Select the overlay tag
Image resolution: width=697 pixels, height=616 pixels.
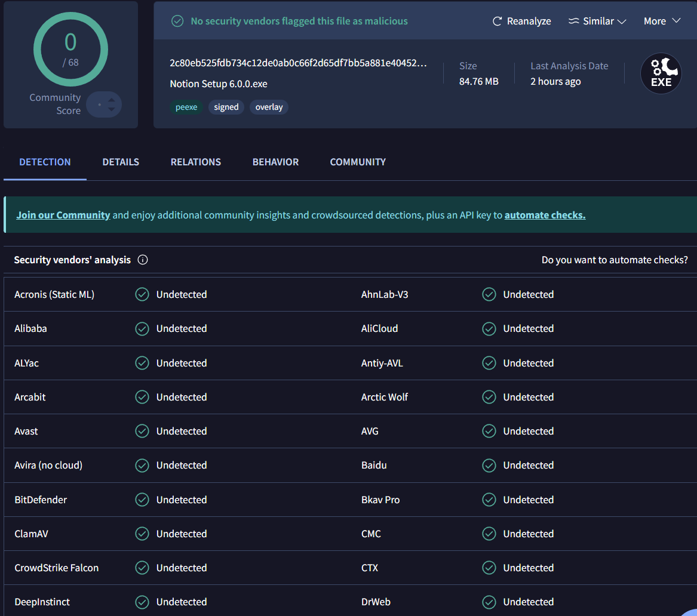tap(269, 107)
